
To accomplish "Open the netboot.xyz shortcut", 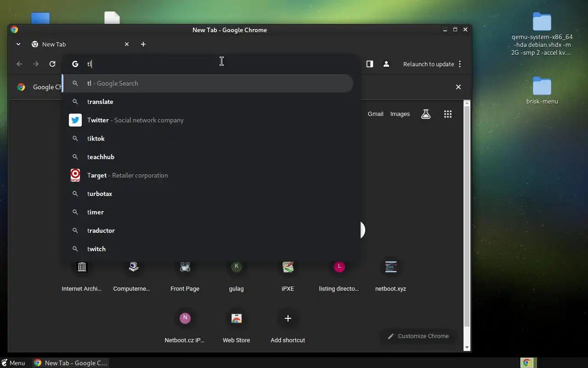I will 390,275.
